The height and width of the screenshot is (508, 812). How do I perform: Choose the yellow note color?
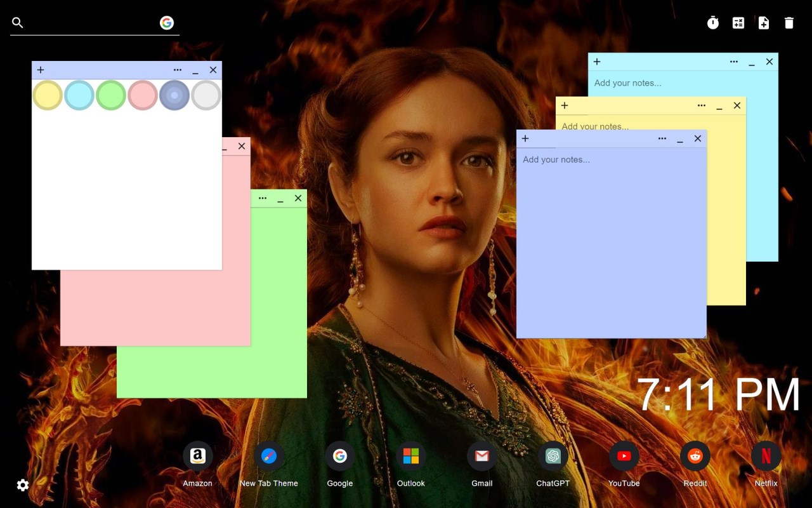pos(48,95)
